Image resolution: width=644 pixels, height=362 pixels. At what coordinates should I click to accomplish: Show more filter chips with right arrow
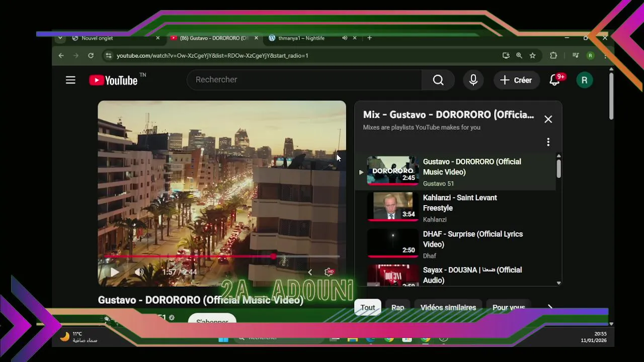(x=550, y=307)
